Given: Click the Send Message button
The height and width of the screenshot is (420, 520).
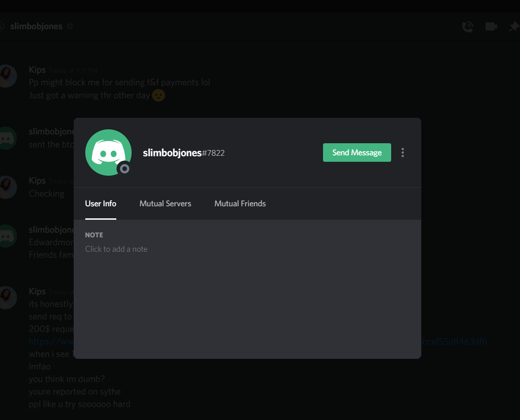Looking at the screenshot, I should (x=357, y=153).
